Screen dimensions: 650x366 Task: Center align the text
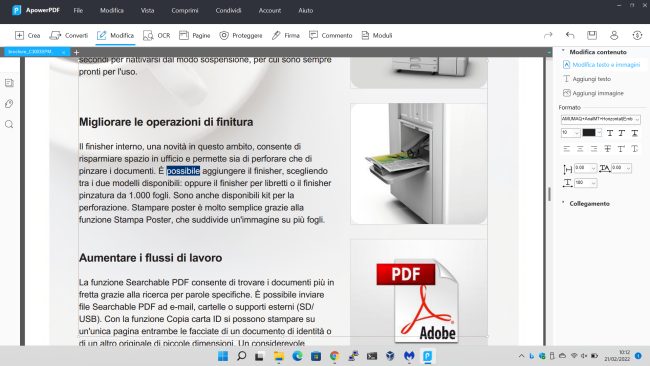click(x=580, y=149)
